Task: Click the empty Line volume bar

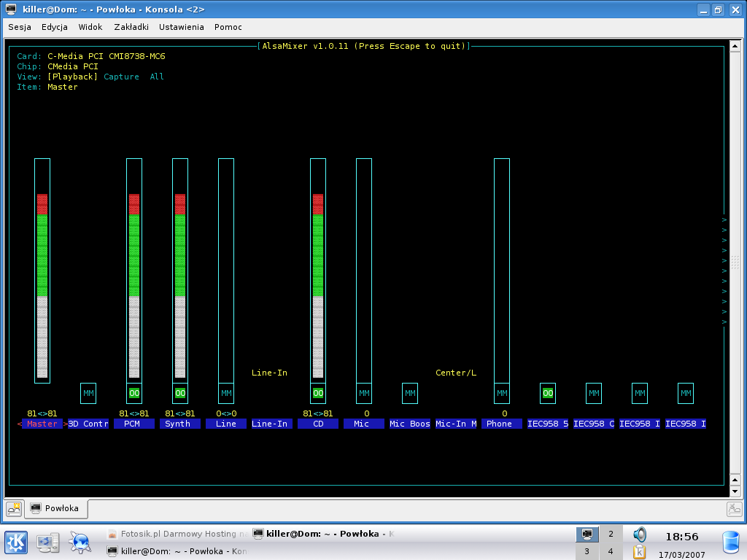Action: [226, 271]
